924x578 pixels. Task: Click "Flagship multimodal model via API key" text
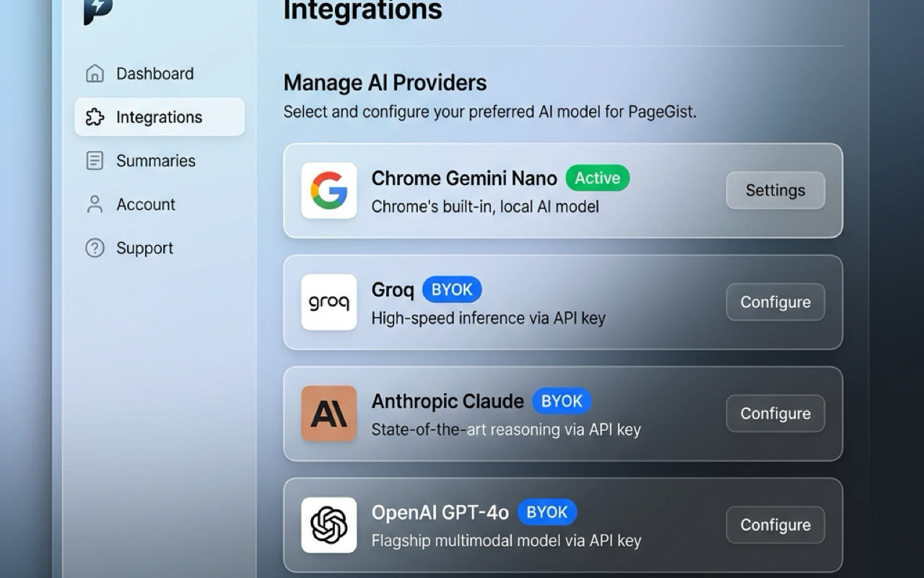[x=506, y=540]
